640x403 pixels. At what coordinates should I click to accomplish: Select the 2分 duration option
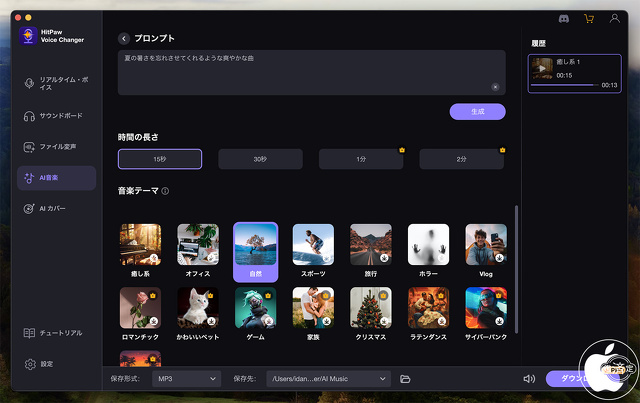[x=462, y=159]
